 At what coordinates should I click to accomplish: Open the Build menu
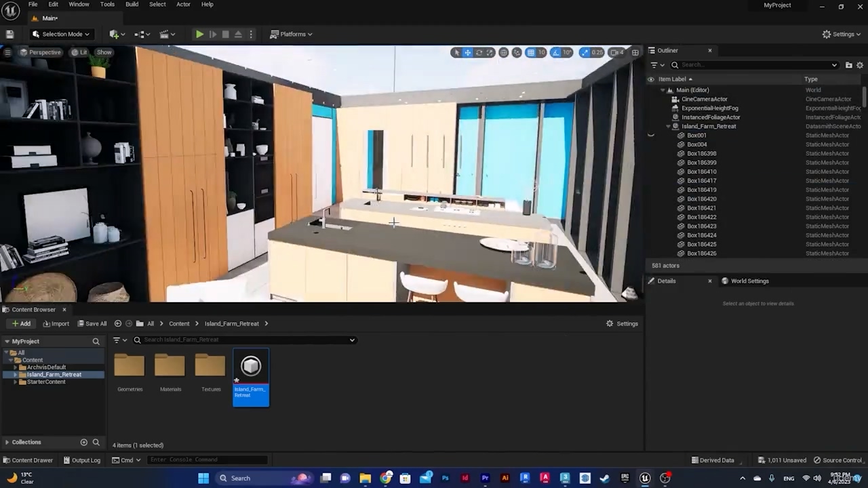132,5
